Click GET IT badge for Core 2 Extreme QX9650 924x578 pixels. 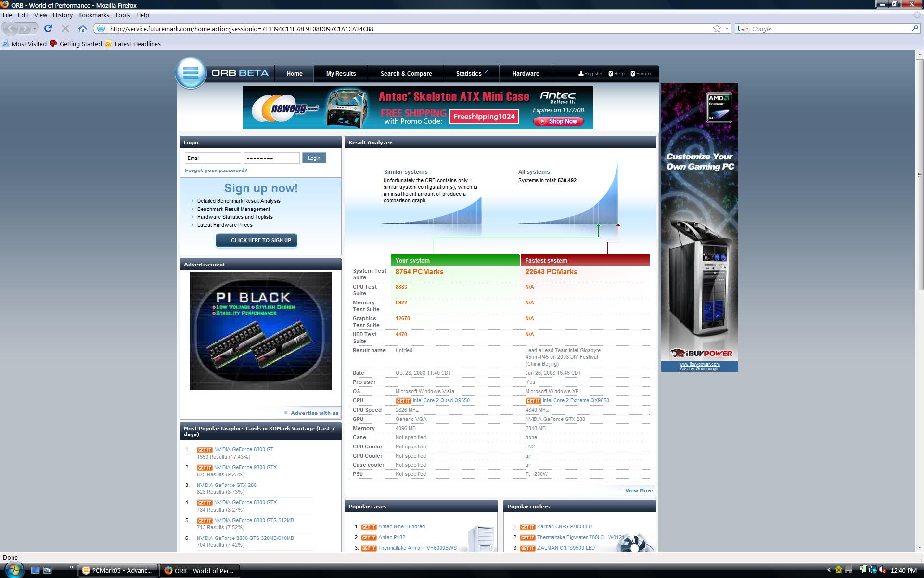[533, 401]
